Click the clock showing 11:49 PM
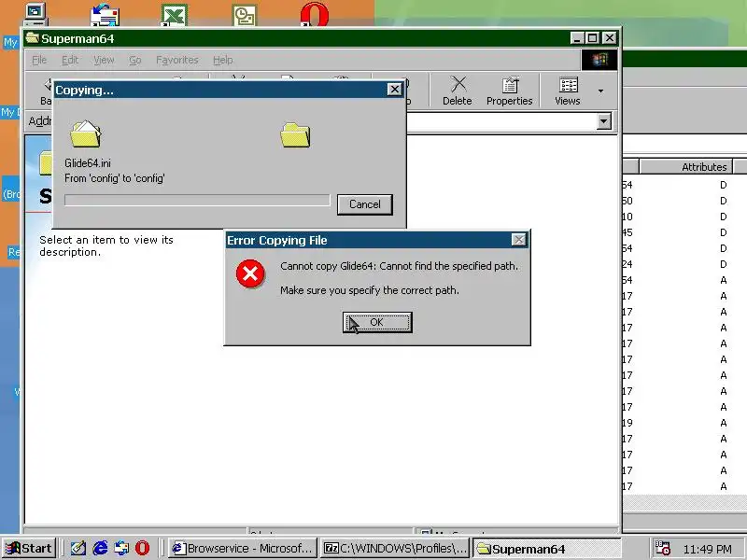The height and width of the screenshot is (560, 747). [708, 549]
